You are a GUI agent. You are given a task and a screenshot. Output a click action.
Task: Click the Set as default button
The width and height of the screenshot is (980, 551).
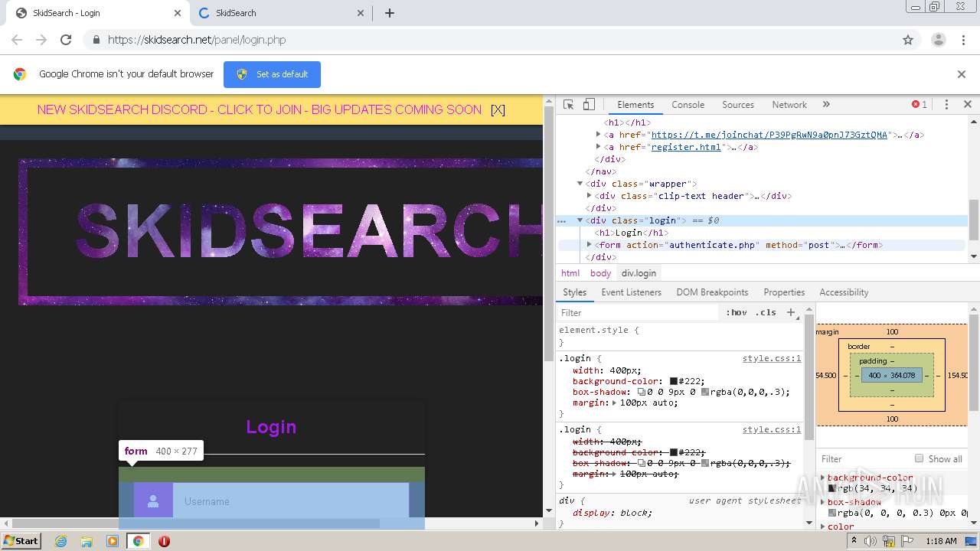(272, 74)
